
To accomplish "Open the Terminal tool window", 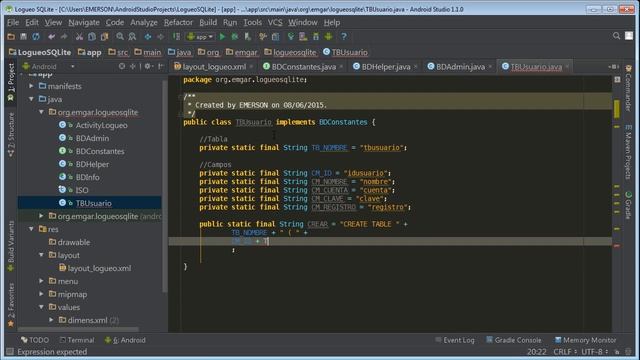I will point(77,340).
